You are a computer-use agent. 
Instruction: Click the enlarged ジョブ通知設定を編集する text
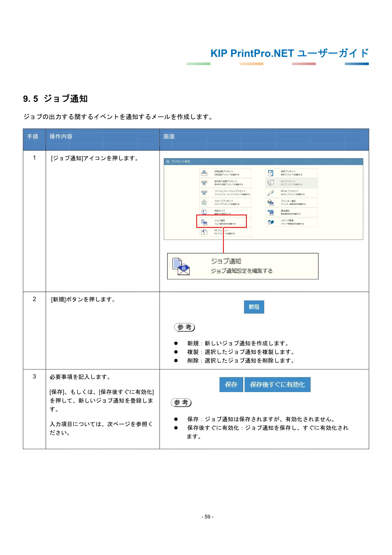241,271
